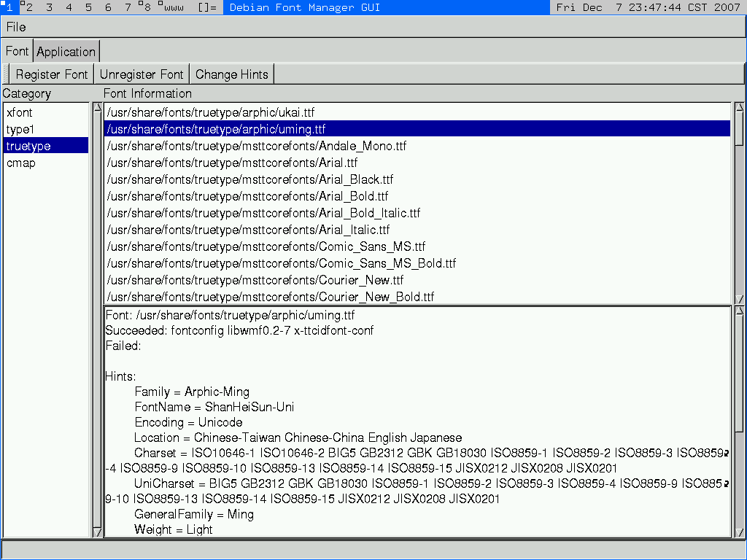Click the 'FontName = ShanHeiSun-Uni' hint line

coord(214,407)
